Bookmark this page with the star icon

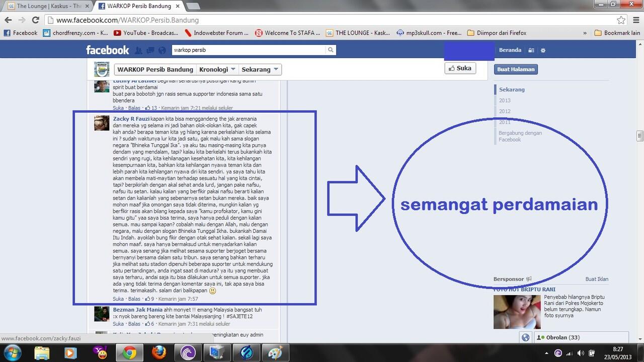pyautogui.click(x=621, y=20)
